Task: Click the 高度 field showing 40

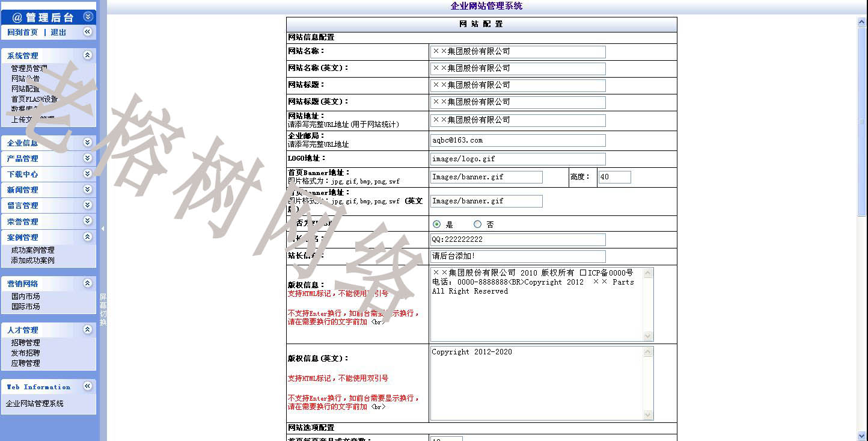Action: [615, 177]
